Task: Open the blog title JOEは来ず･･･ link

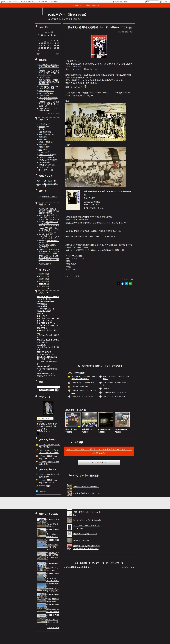Action: (67, 15)
